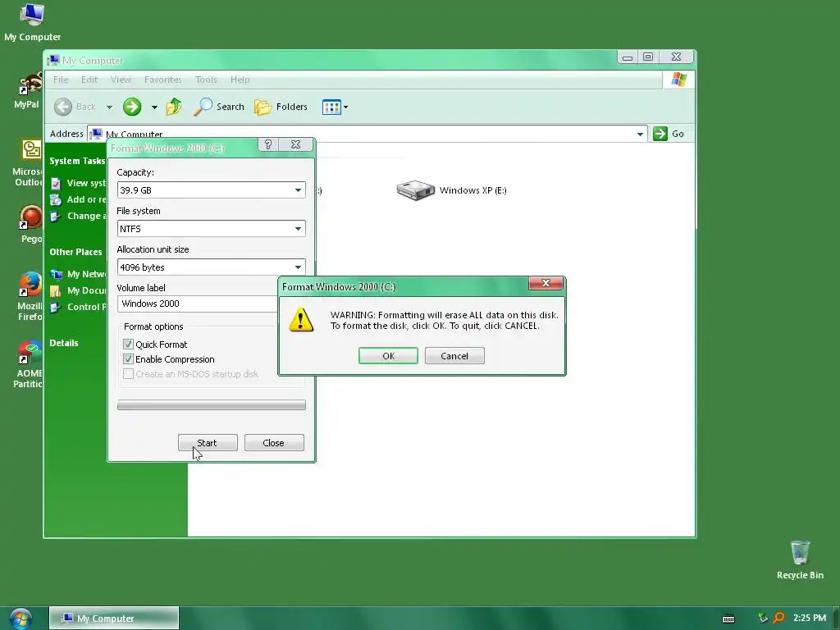Screen dimensions: 840x630
Task: Click Close in the Format dialog
Action: click(274, 442)
